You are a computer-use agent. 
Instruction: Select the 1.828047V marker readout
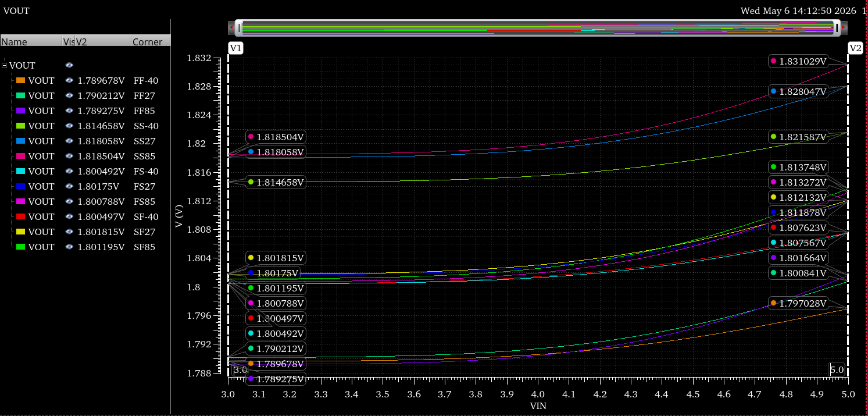pyautogui.click(x=798, y=91)
